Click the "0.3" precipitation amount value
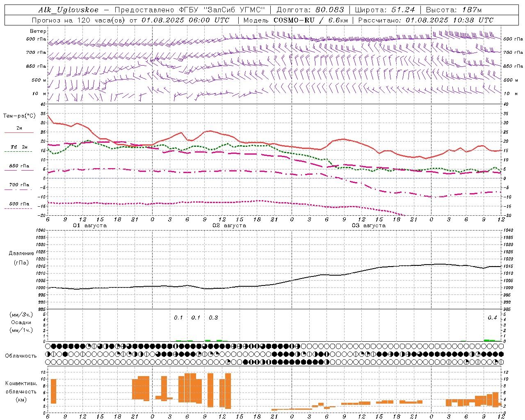 coord(213,317)
